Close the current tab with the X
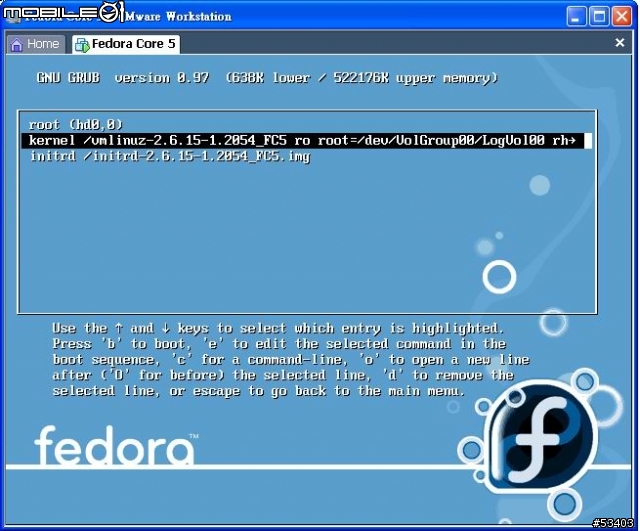 click(620, 42)
